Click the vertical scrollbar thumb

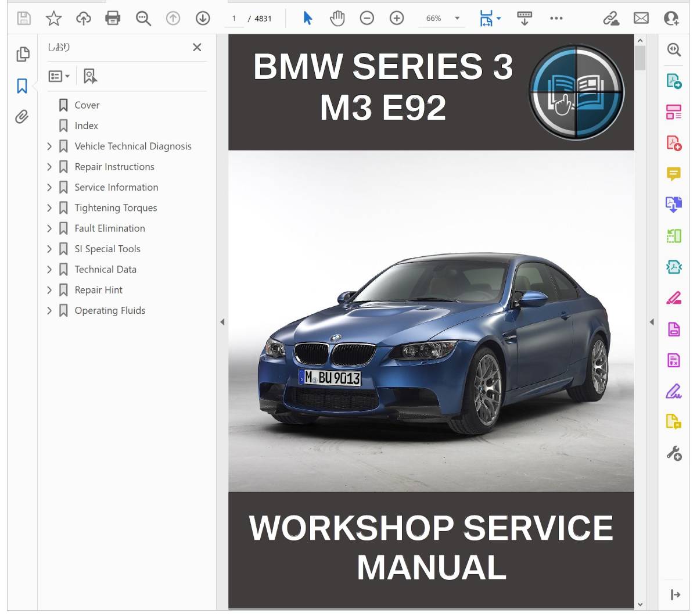tap(640, 58)
